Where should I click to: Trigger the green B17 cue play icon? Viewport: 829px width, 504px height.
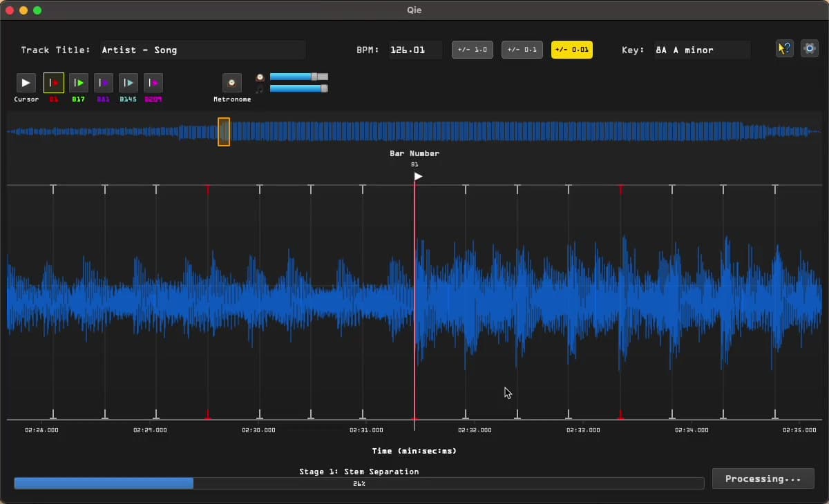(78, 82)
